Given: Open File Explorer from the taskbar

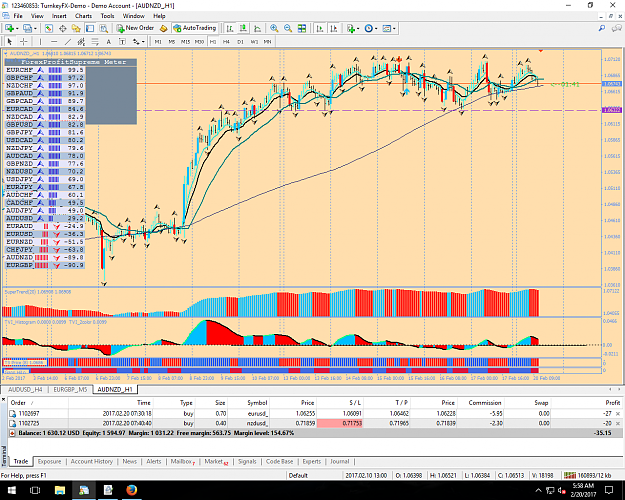Looking at the screenshot, I should click(60, 490).
